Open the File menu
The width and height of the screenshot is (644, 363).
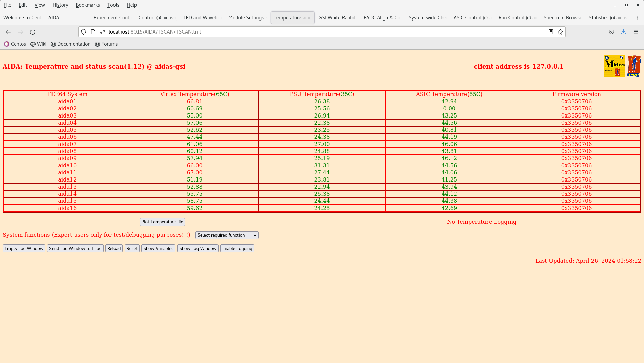click(7, 5)
